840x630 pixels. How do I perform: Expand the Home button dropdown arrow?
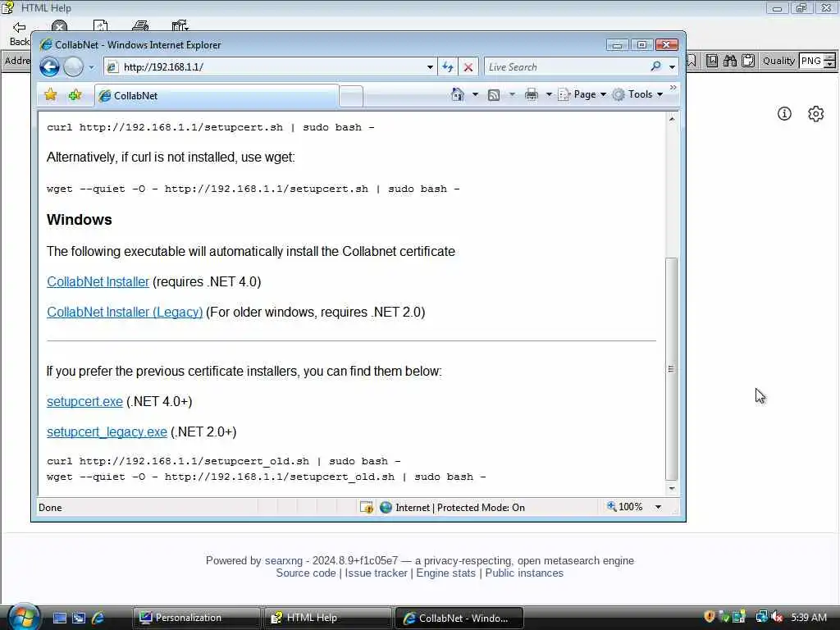[475, 95]
